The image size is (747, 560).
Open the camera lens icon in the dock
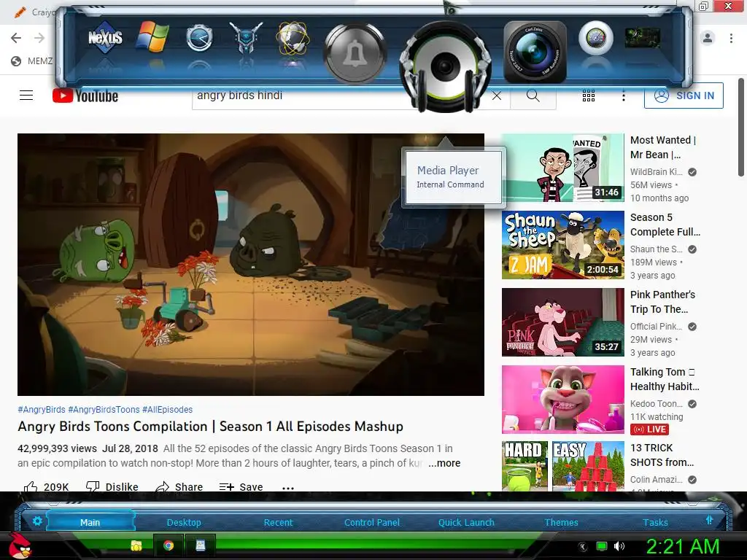[535, 52]
